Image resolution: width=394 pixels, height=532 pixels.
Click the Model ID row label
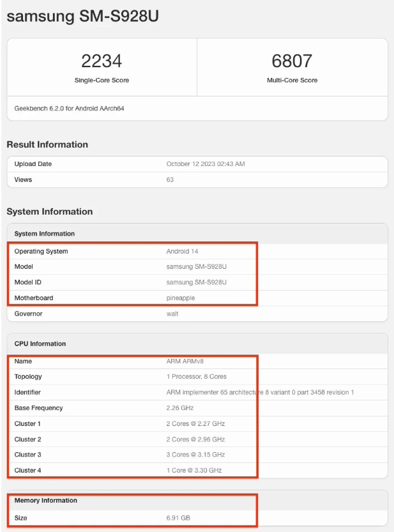(28, 282)
